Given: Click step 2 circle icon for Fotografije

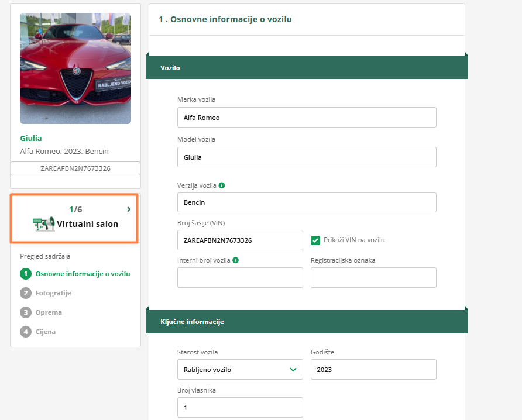Looking at the screenshot, I should pos(26,293).
